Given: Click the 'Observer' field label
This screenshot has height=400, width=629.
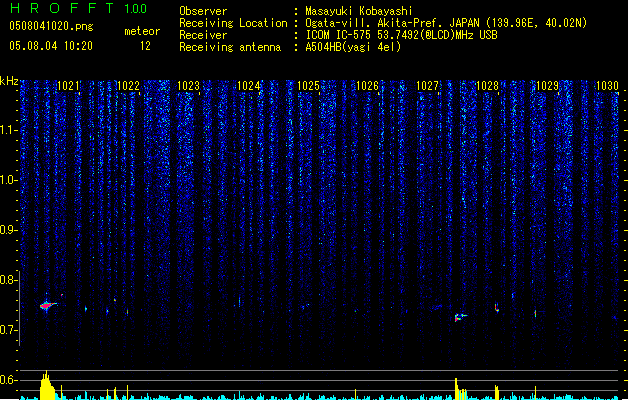Looking at the screenshot, I should click(203, 11).
